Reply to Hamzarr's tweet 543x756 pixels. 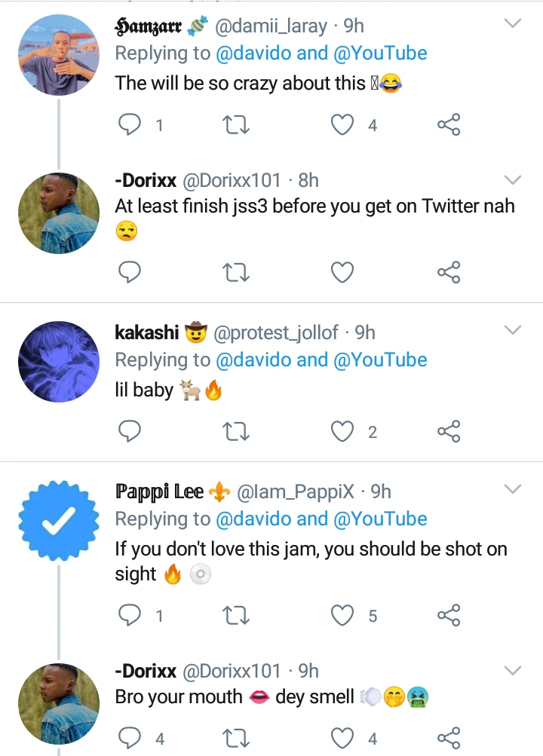pyautogui.click(x=130, y=124)
